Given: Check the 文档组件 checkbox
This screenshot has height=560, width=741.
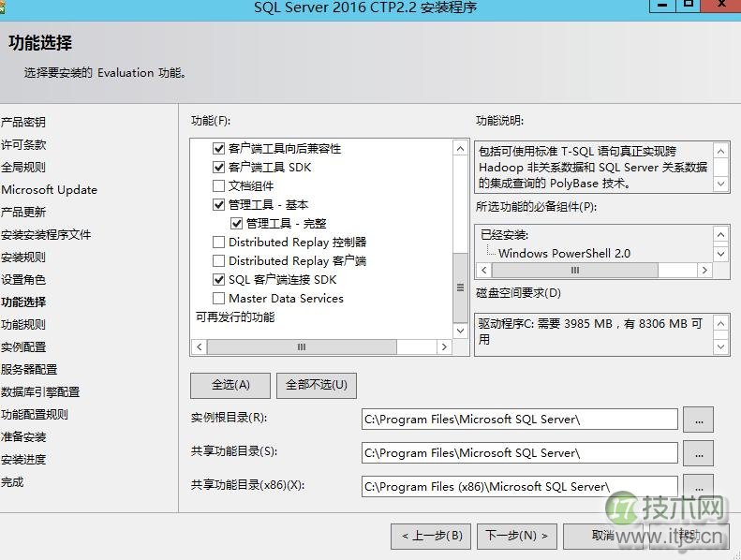Looking at the screenshot, I should pyautogui.click(x=218, y=185).
